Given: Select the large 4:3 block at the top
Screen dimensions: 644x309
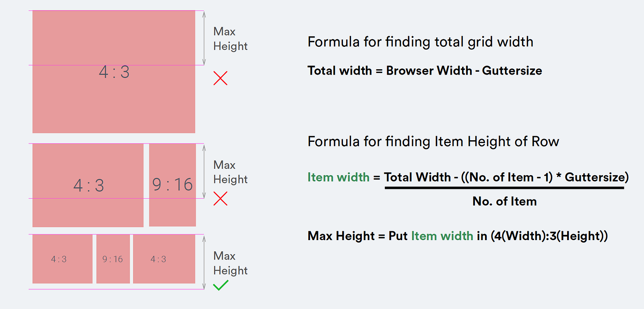Looking at the screenshot, I should coord(114,72).
